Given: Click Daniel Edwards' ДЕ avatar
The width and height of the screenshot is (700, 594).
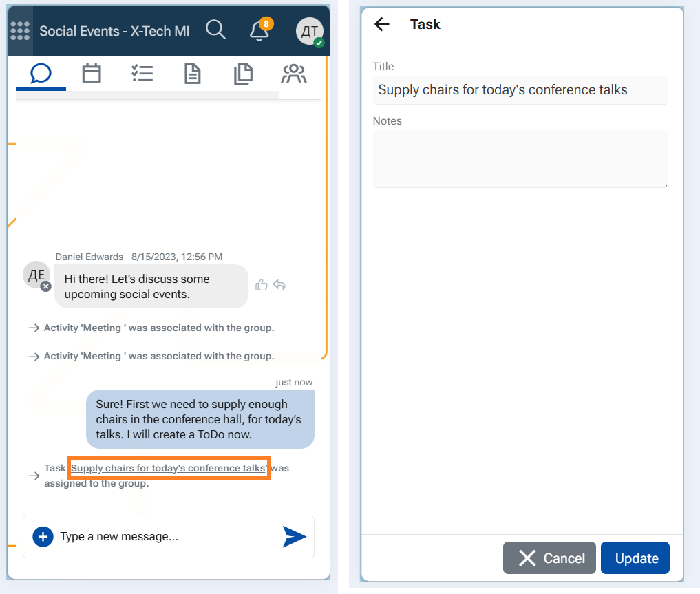Looking at the screenshot, I should 36,275.
